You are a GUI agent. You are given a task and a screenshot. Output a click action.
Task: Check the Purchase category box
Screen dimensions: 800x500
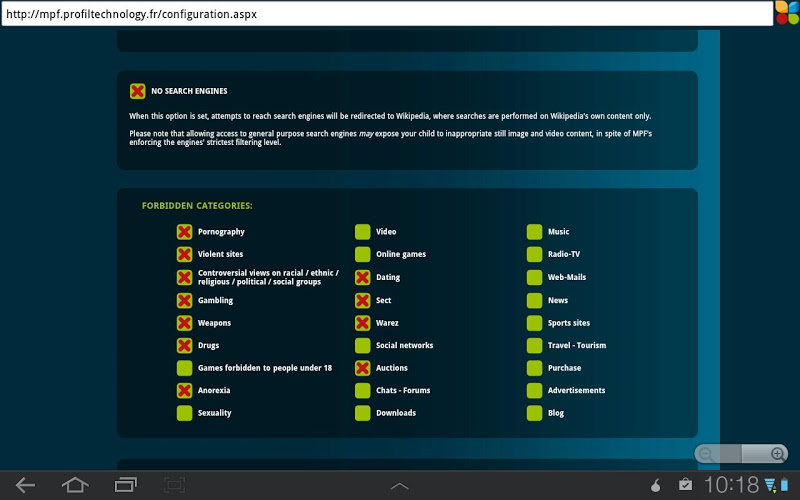tap(534, 368)
